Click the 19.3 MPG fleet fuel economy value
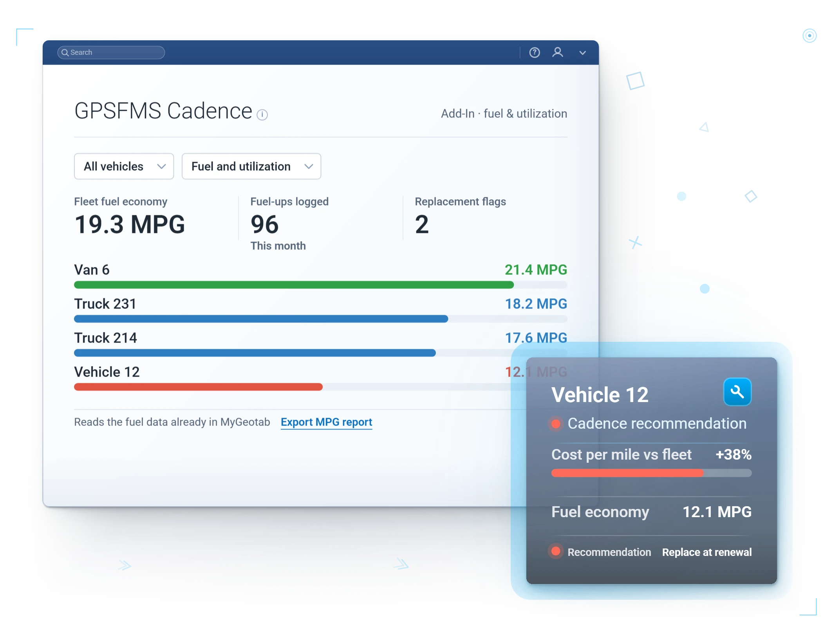Screen dimensions: 833x644 click(130, 225)
